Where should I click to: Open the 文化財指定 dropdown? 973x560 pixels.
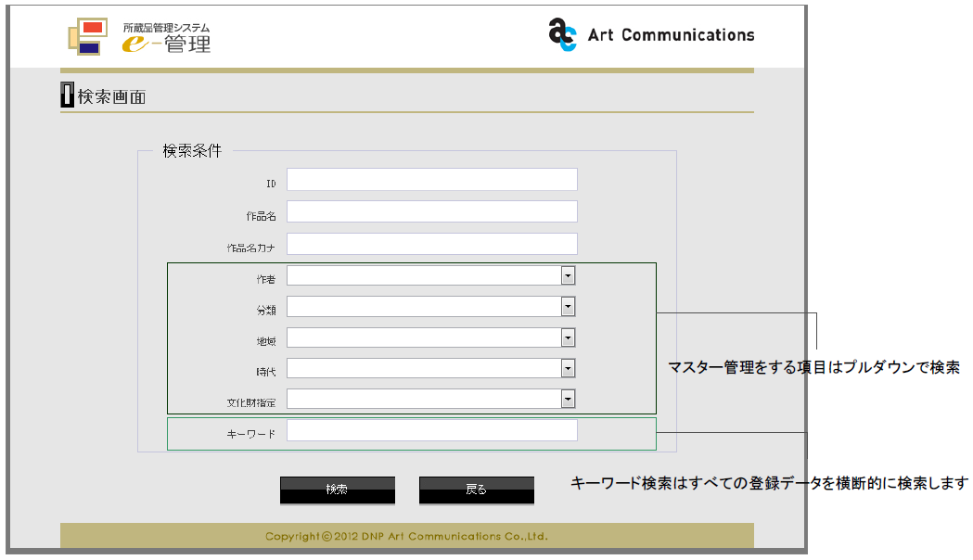pyautogui.click(x=568, y=399)
